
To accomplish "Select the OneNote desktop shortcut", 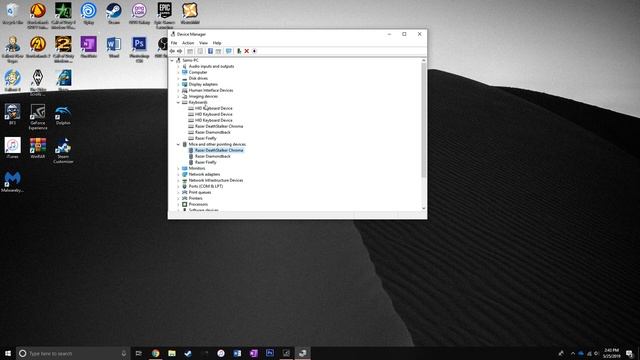I will (89, 47).
